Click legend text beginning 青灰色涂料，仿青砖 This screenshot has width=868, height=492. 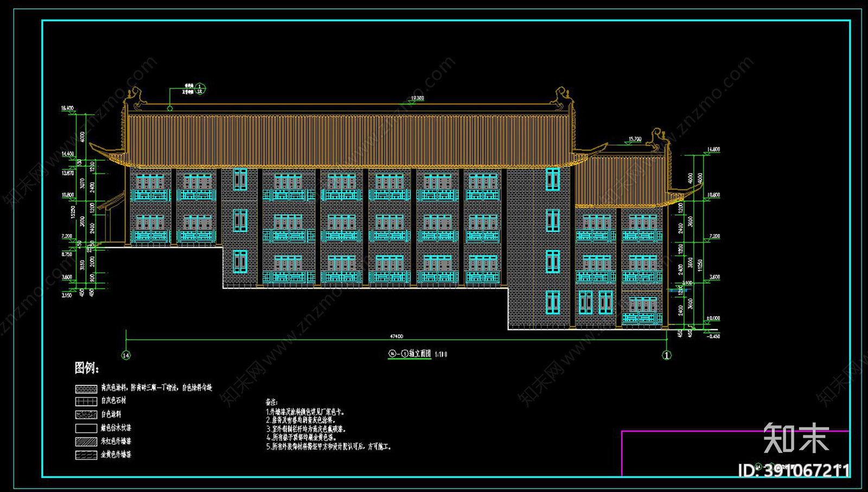156,388
